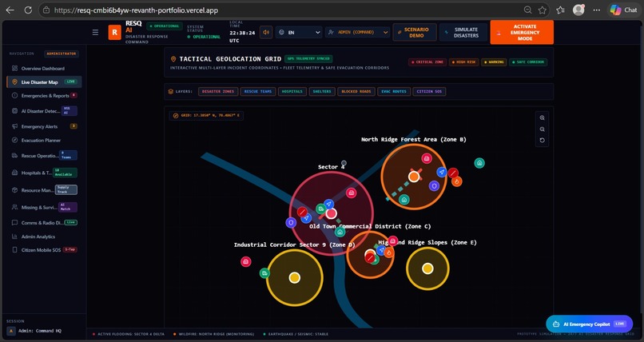Open Overview Dashboard in sidebar
644x342 pixels.
(x=42, y=69)
